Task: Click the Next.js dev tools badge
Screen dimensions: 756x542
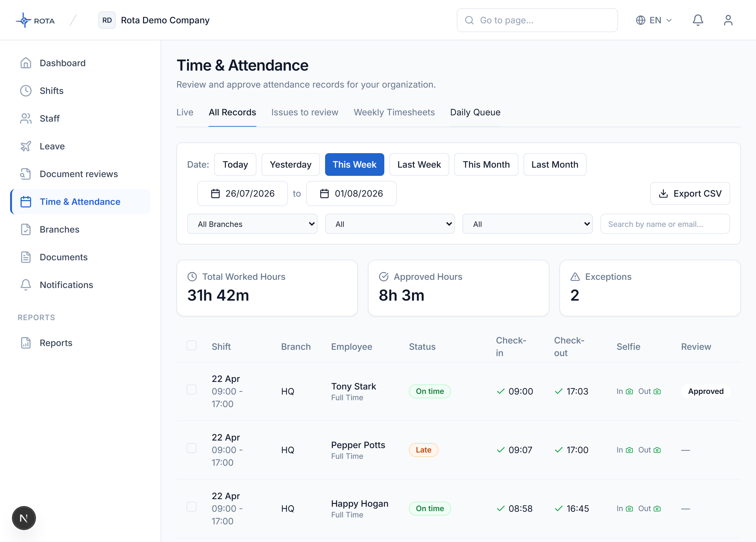Action: [x=24, y=518]
